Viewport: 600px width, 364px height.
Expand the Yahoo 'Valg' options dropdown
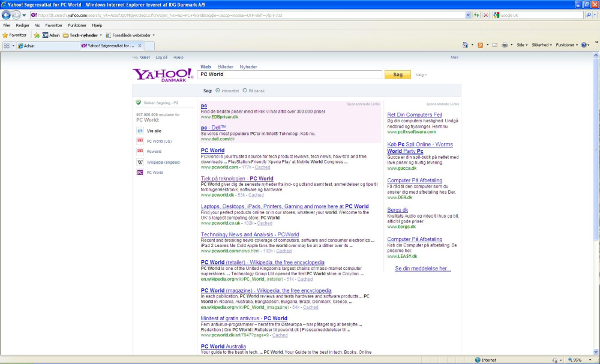[x=421, y=75]
